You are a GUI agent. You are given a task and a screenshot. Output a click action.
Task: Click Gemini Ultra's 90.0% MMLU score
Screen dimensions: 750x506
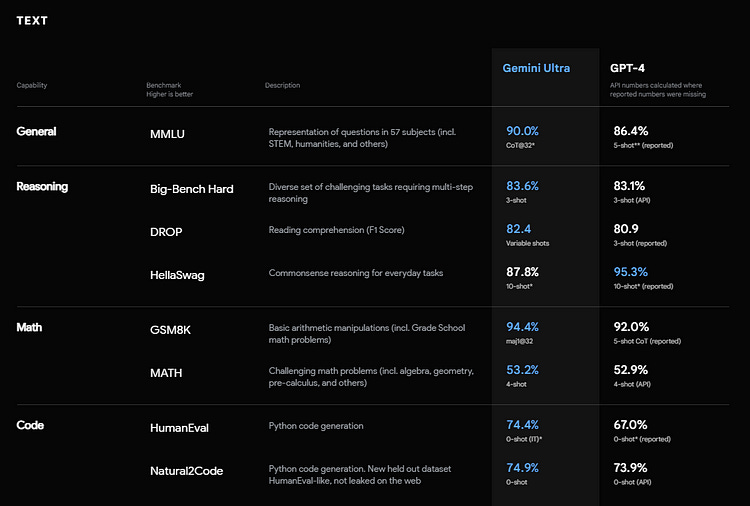pos(522,131)
